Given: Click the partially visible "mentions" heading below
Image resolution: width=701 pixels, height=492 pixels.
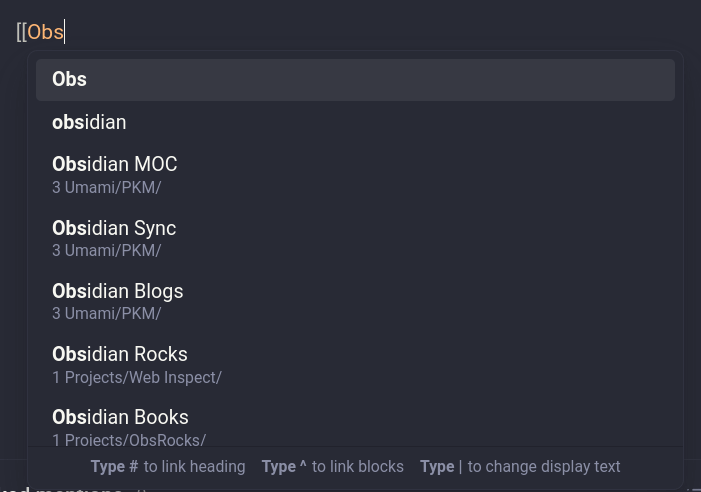Looking at the screenshot, I should tap(79, 490).
